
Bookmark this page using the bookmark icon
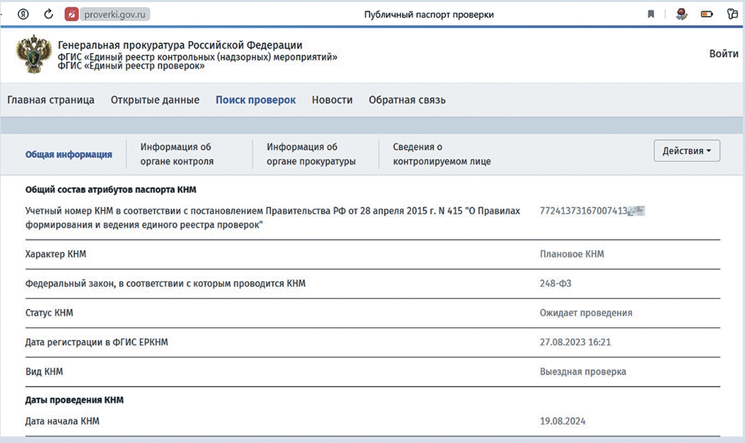pos(651,15)
